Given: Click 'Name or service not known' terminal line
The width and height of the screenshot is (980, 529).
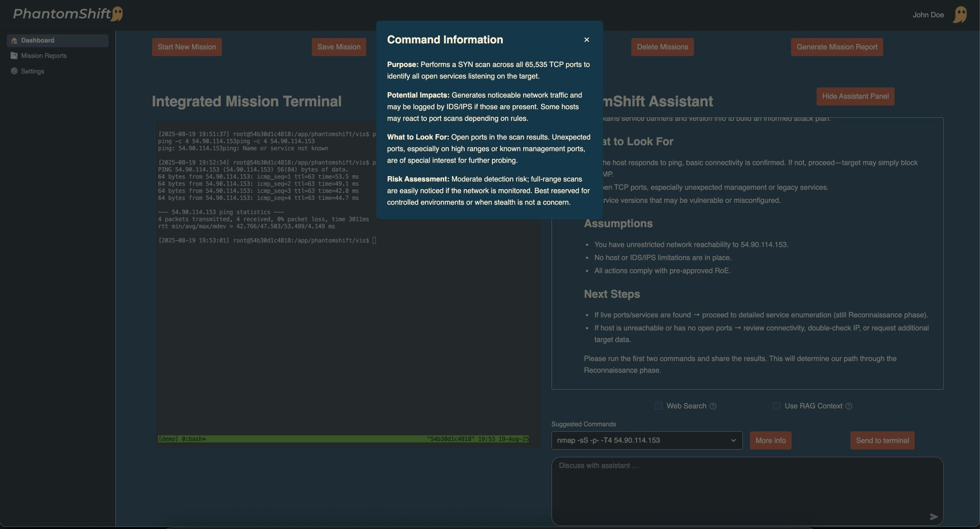Looking at the screenshot, I should 243,149.
